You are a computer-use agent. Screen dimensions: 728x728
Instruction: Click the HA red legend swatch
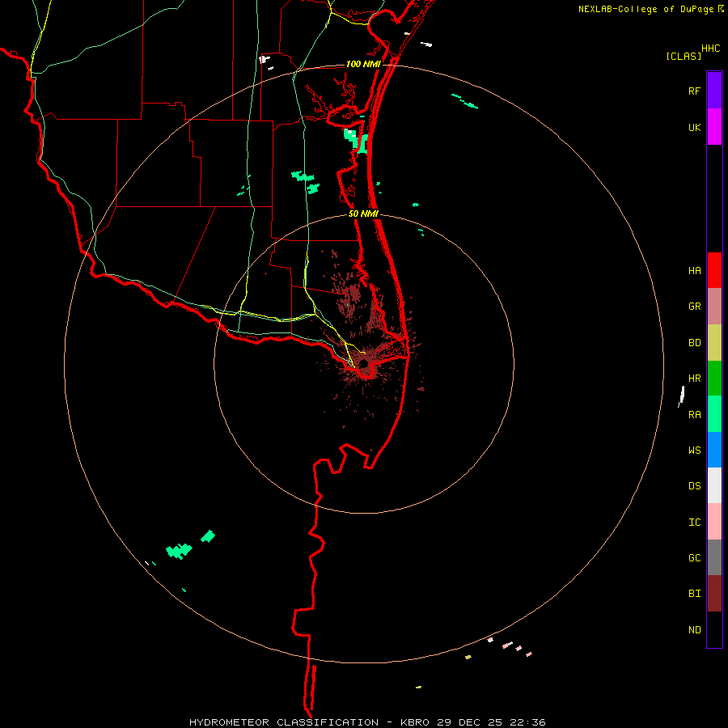click(714, 270)
